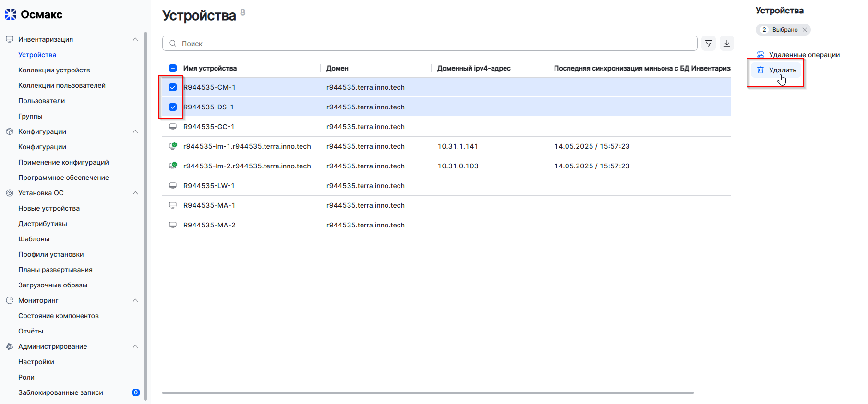
Task: Click online status icon for r944535-lm-1
Action: click(173, 146)
